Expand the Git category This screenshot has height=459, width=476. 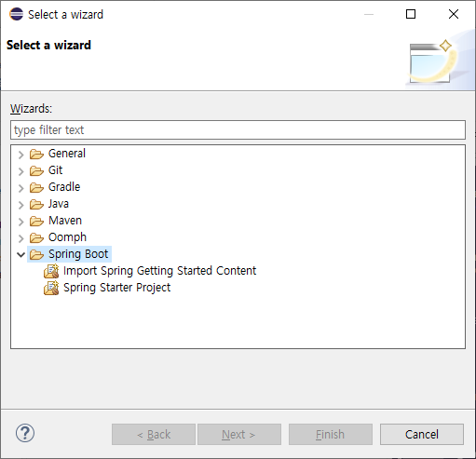[20, 171]
